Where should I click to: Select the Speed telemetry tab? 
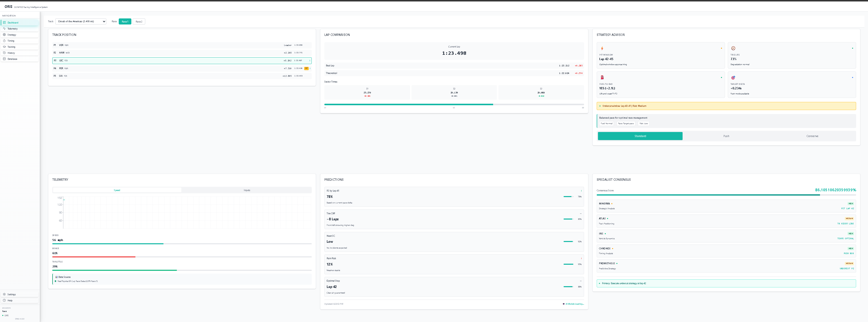click(x=117, y=190)
